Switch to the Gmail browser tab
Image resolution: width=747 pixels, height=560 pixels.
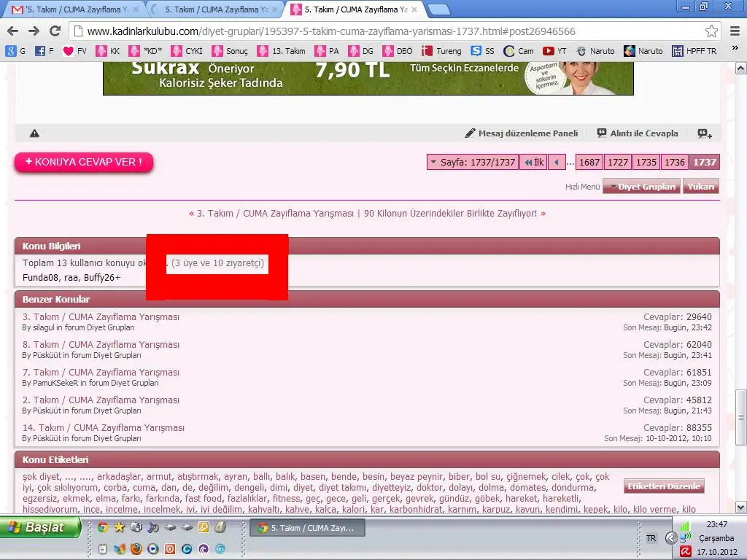pos(73,9)
